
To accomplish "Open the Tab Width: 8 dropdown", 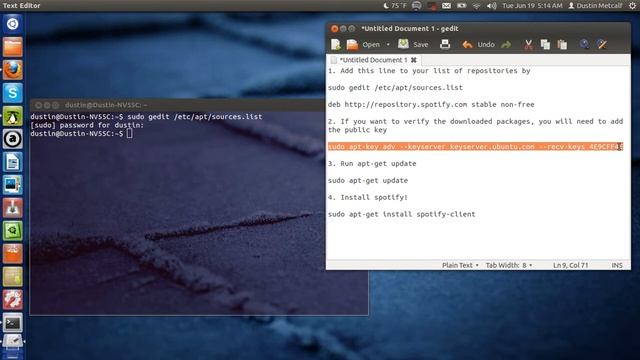I will [509, 265].
